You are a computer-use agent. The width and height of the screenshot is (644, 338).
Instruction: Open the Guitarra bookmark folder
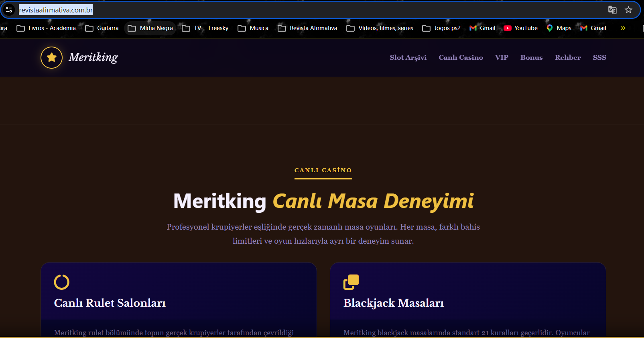[x=102, y=28]
